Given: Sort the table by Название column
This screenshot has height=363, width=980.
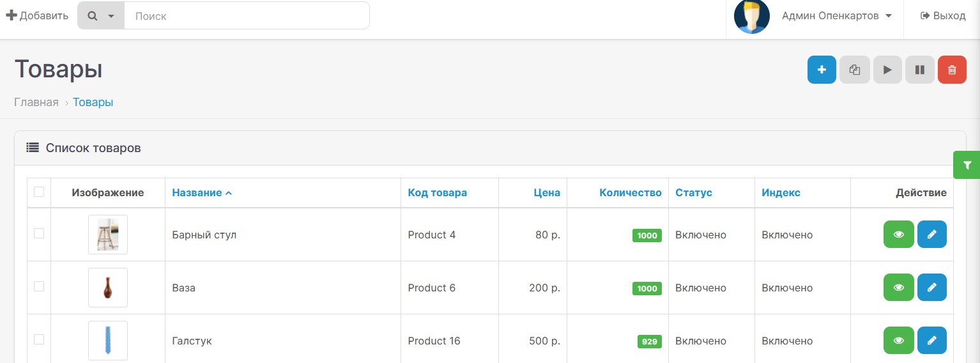Looking at the screenshot, I should 197,193.
